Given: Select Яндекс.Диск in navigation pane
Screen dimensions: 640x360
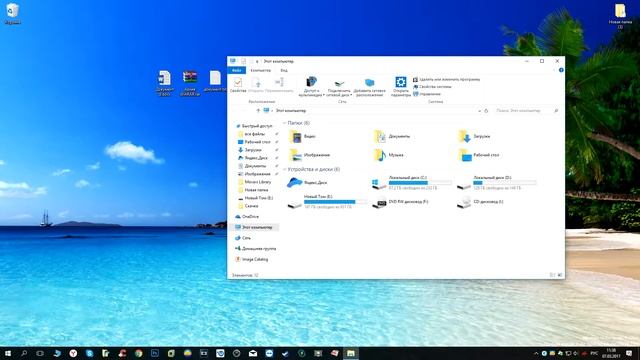Looking at the screenshot, I should 253,158.
